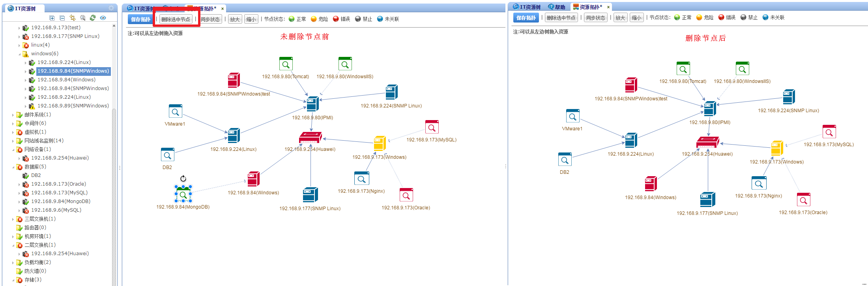Select the yellow 192.168.9.173(Windows) node in left topology
This screenshot has height=286, width=868.
[x=380, y=143]
